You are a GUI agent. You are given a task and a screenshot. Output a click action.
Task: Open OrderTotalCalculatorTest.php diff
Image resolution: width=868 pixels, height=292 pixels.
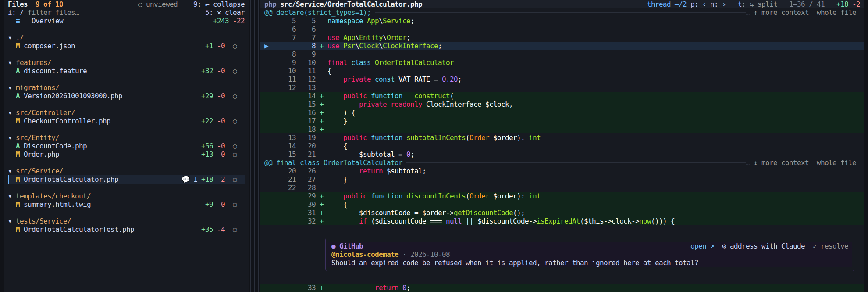click(79, 230)
